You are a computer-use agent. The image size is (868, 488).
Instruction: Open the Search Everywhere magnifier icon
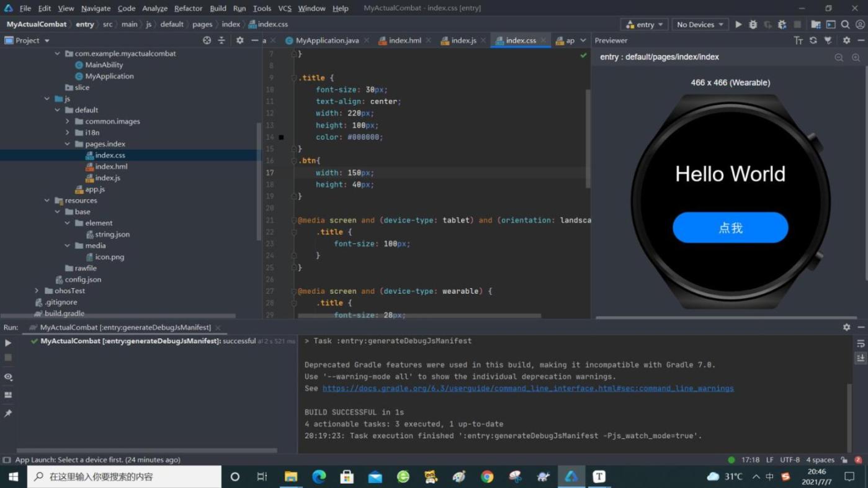coord(845,25)
